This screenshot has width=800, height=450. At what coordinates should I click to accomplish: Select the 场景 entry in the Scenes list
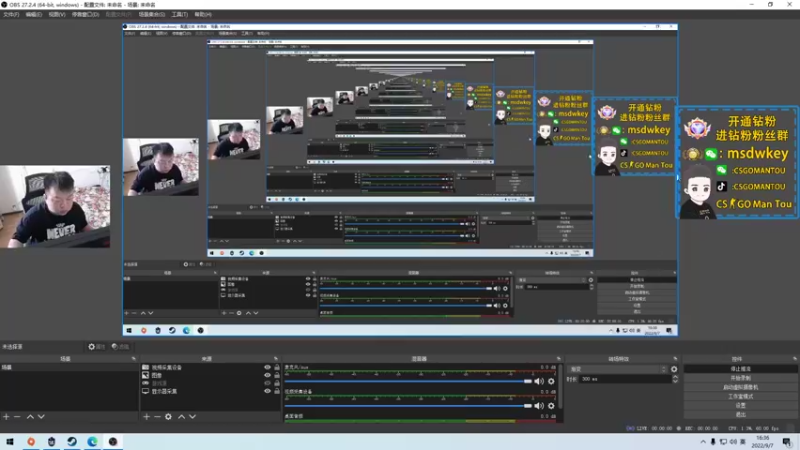coord(69,367)
